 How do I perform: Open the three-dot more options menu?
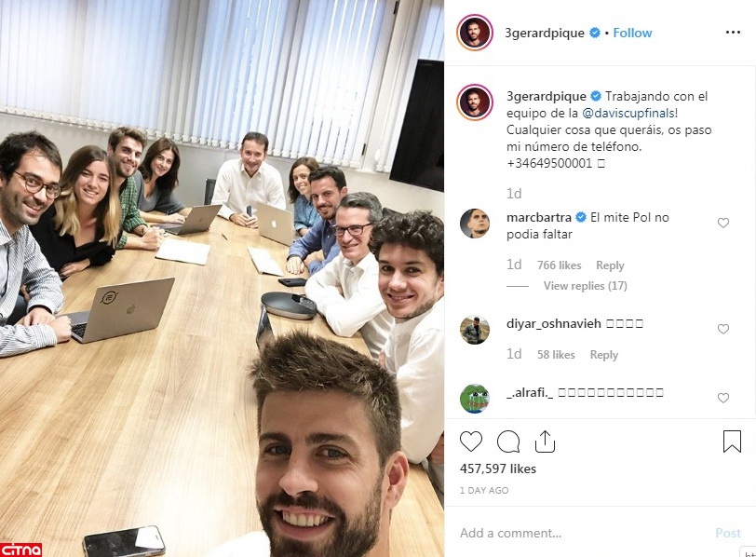(733, 33)
